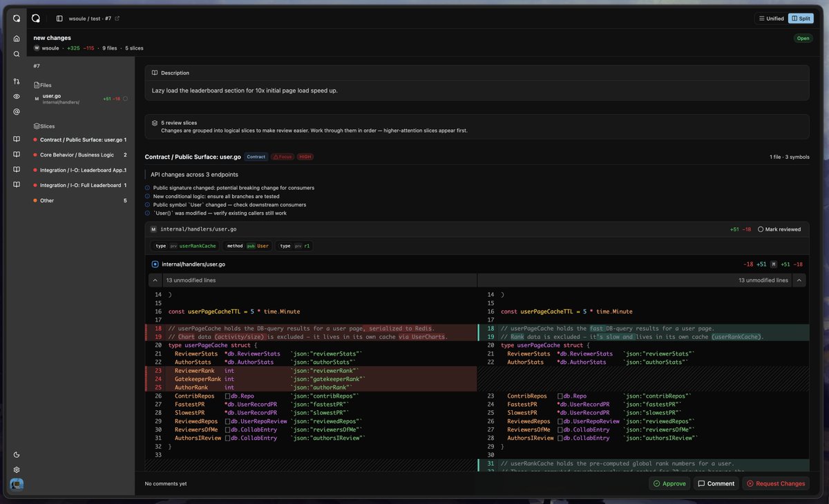Click the method pub User symbol chip
This screenshot has width=829, height=504.
[x=247, y=246]
